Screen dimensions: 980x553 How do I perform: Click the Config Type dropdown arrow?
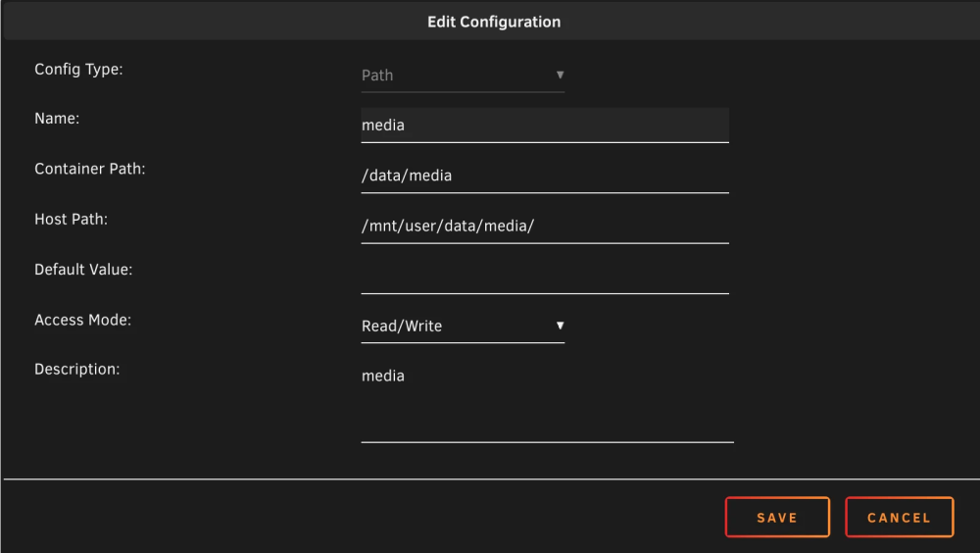point(560,75)
